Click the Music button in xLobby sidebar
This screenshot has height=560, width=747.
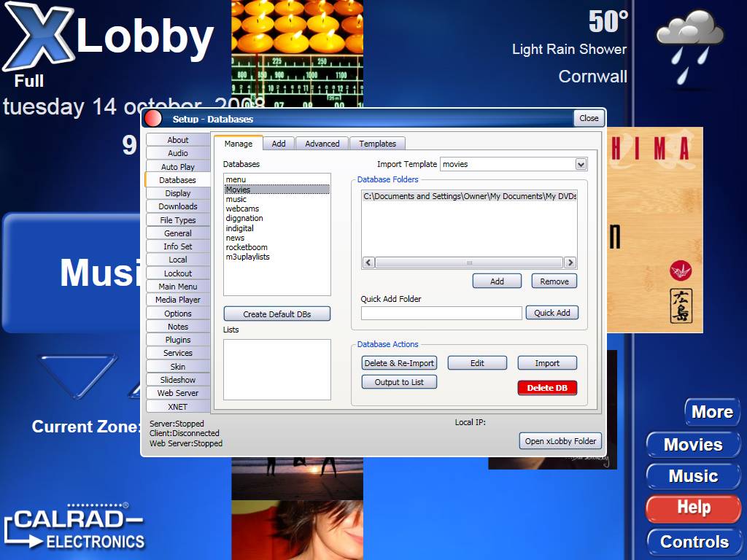click(x=693, y=476)
